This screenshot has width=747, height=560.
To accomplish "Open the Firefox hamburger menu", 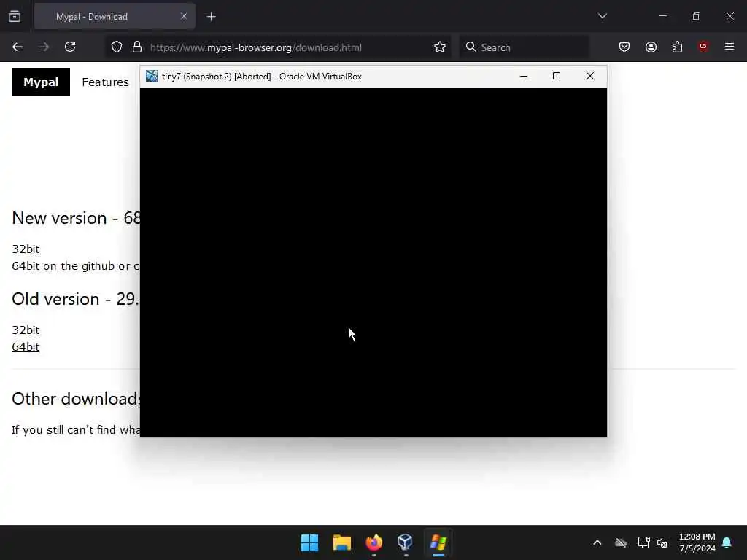I will tap(729, 47).
